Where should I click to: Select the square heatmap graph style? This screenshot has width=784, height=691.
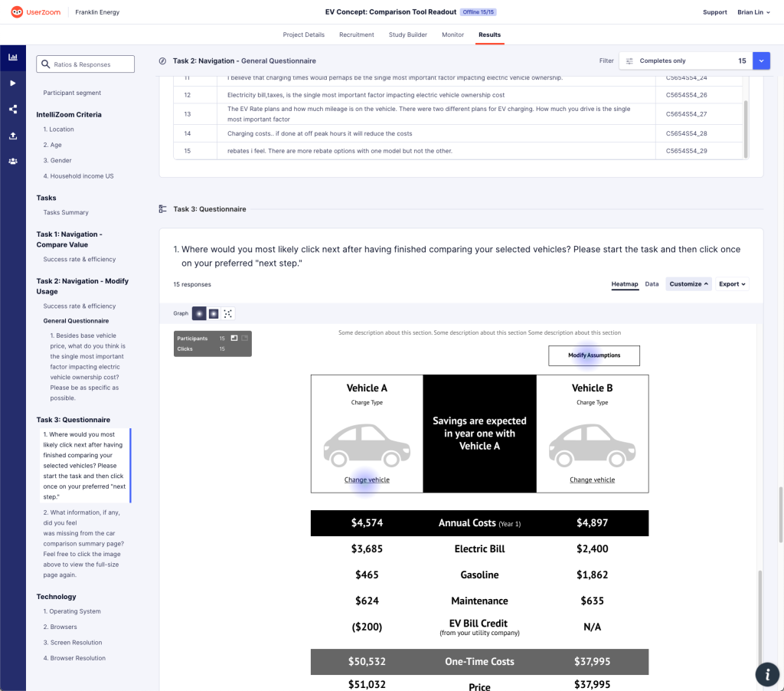(214, 314)
